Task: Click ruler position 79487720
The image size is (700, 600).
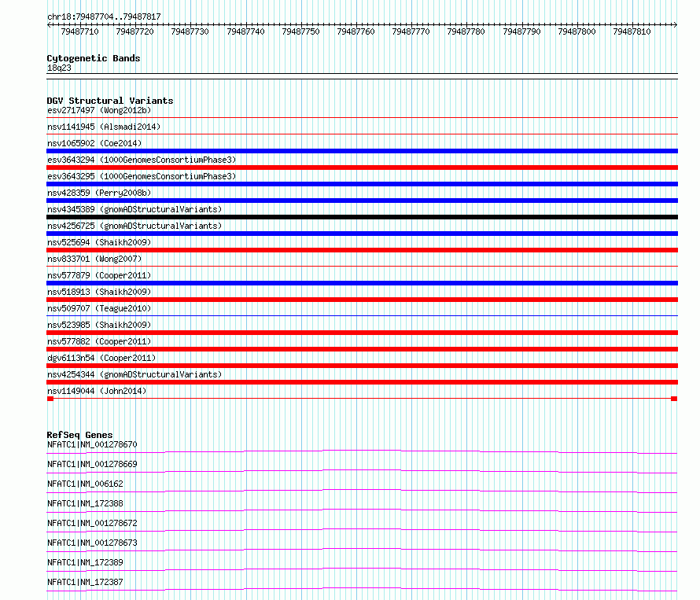Action: [134, 31]
